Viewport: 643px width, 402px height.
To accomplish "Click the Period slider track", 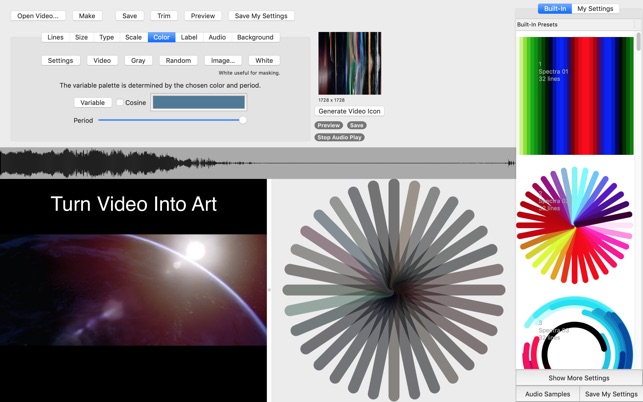I will pos(170,120).
